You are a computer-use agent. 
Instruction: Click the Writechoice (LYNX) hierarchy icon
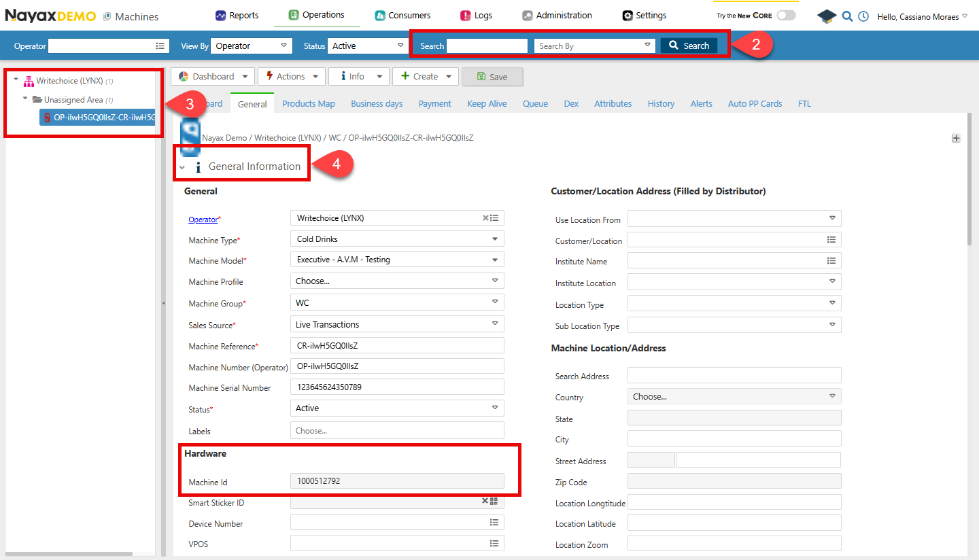(x=29, y=81)
